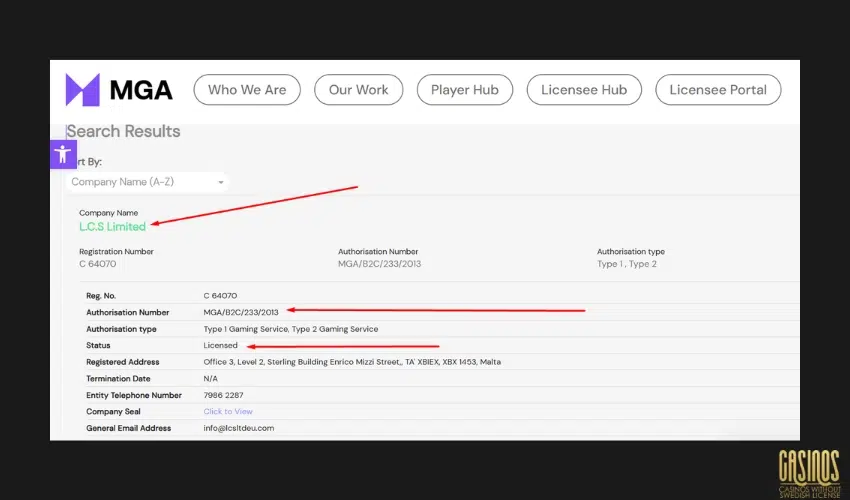The height and width of the screenshot is (500, 850).
Task: Open the Our Work menu
Action: point(358,90)
